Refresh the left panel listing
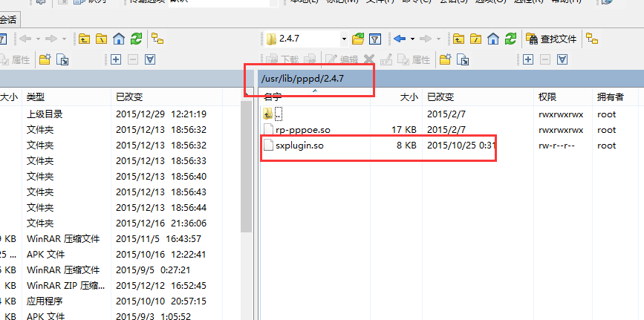 (x=136, y=39)
